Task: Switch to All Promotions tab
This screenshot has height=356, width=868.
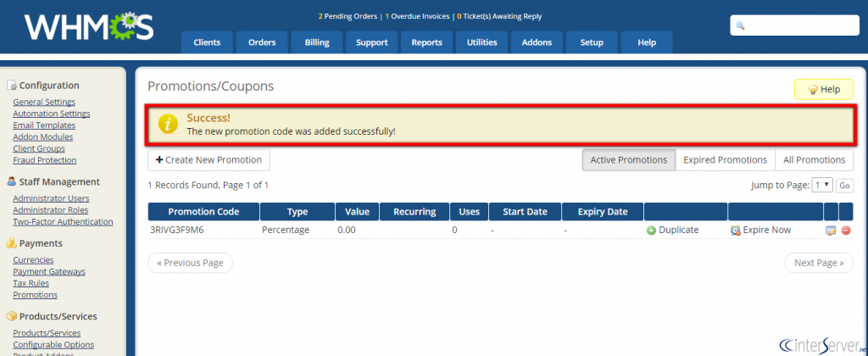Action: click(x=815, y=160)
